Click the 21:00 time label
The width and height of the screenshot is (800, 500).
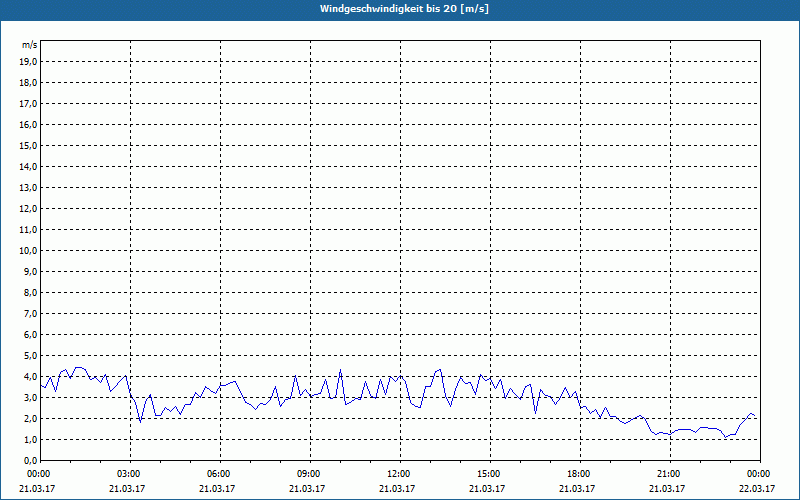point(670,474)
